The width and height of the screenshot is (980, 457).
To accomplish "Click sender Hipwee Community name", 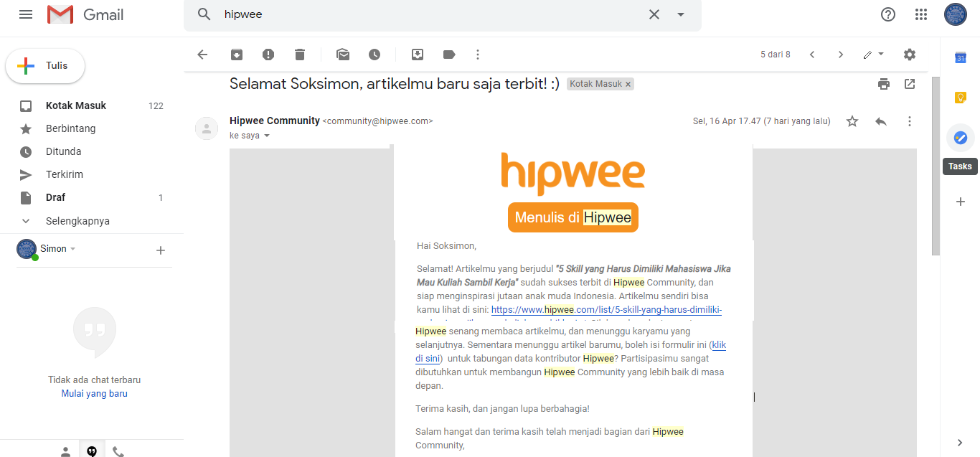I will click(x=275, y=121).
